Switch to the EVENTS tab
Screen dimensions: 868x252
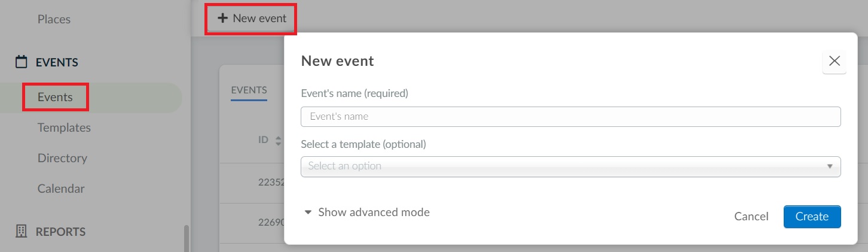coord(249,90)
